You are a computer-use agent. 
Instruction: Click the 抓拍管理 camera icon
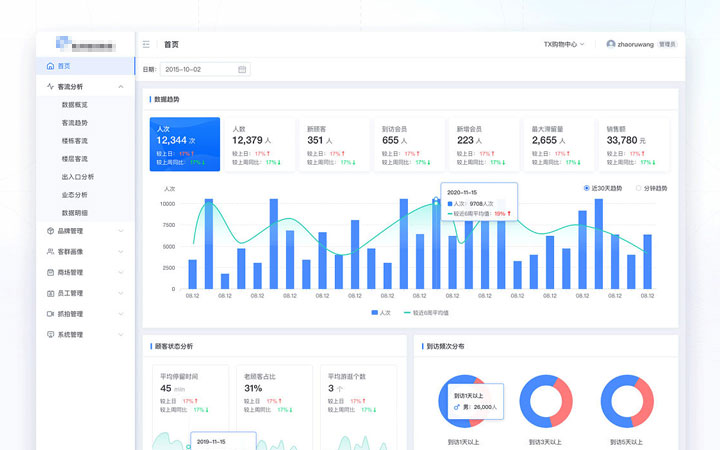(x=51, y=314)
